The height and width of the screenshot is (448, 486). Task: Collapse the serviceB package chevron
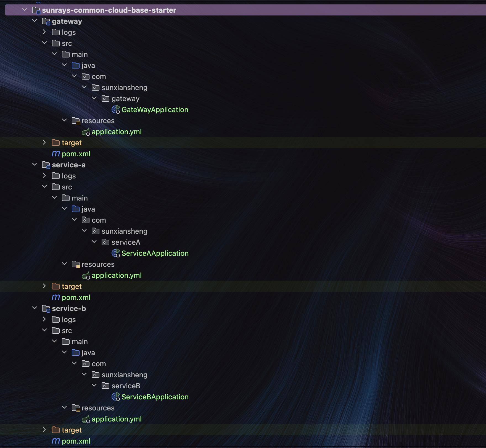point(94,386)
